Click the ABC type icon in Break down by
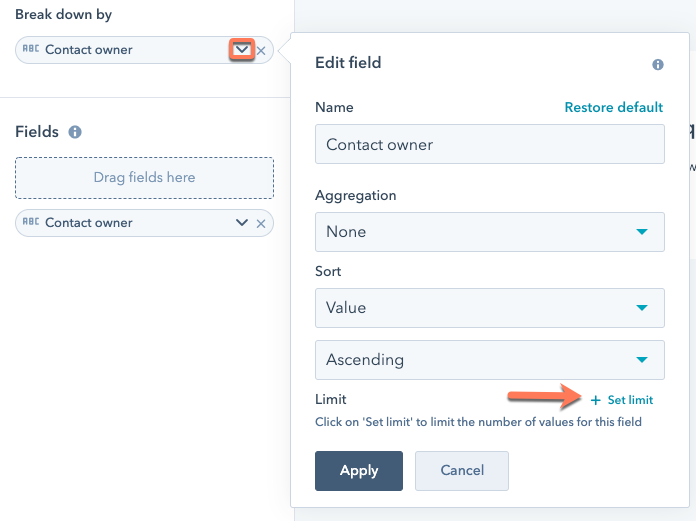 [x=31, y=48]
